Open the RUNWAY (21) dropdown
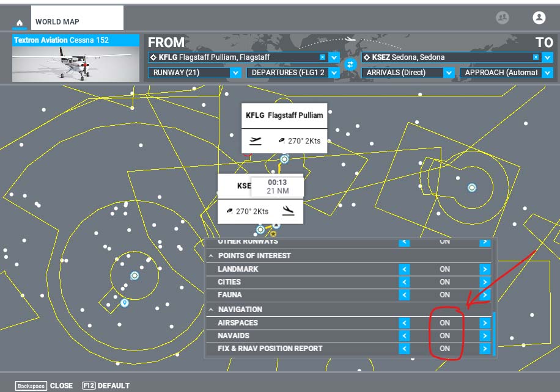 point(194,73)
